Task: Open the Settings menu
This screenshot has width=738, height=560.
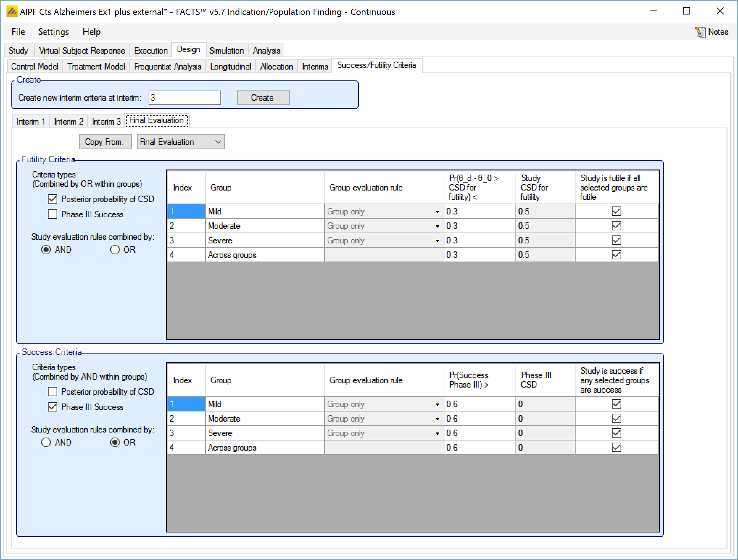Action: [x=53, y=32]
